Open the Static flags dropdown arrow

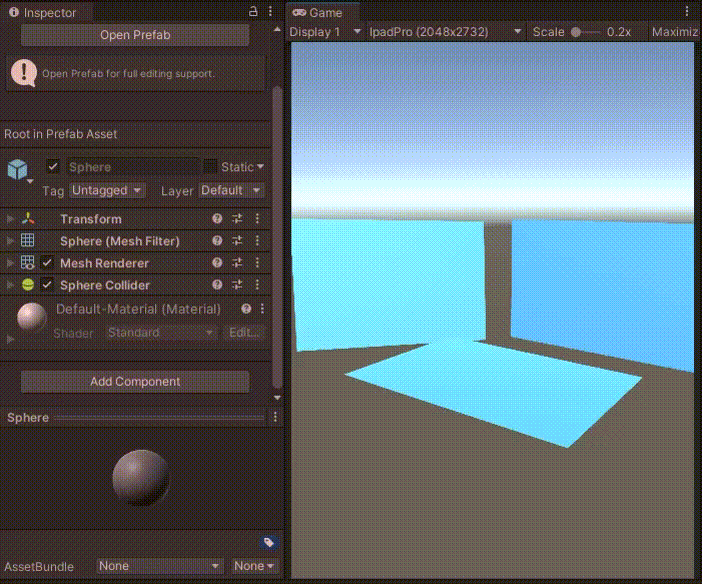coord(260,167)
